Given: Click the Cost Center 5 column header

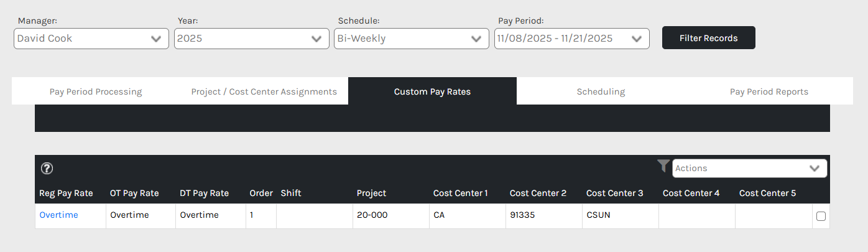Looking at the screenshot, I should click(x=768, y=194).
